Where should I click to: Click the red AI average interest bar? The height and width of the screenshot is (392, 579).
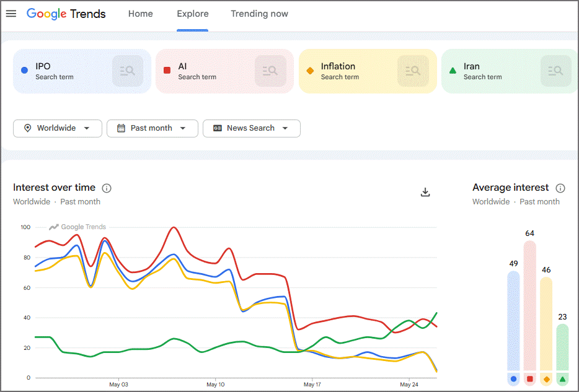pyautogui.click(x=529, y=305)
